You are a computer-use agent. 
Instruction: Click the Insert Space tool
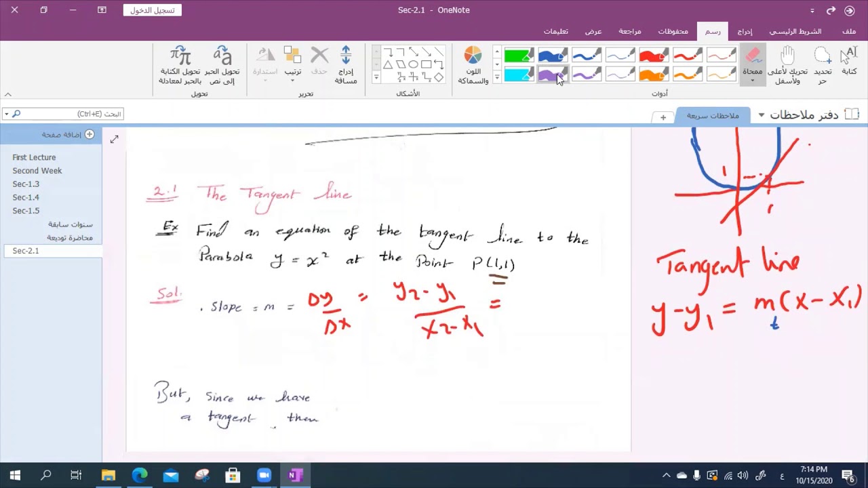tap(346, 66)
